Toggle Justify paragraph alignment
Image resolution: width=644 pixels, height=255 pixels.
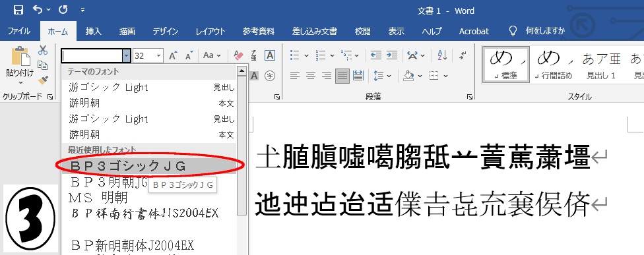(x=342, y=75)
